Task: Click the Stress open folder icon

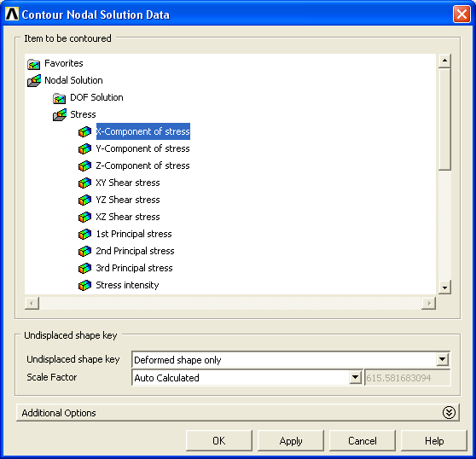Action: pos(60,114)
